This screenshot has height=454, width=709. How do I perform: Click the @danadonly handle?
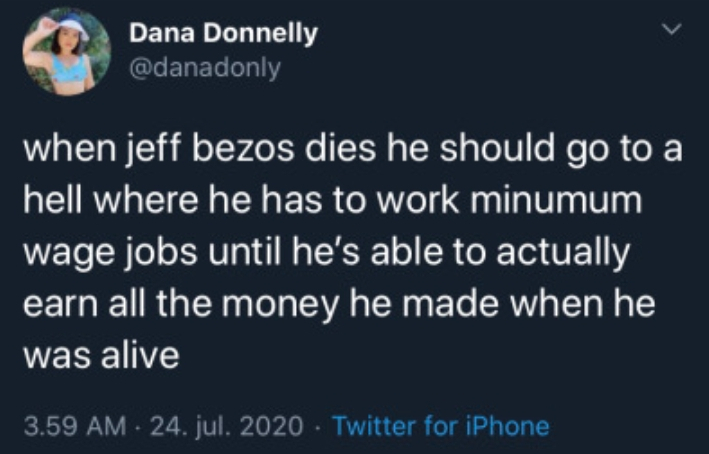coord(205,68)
